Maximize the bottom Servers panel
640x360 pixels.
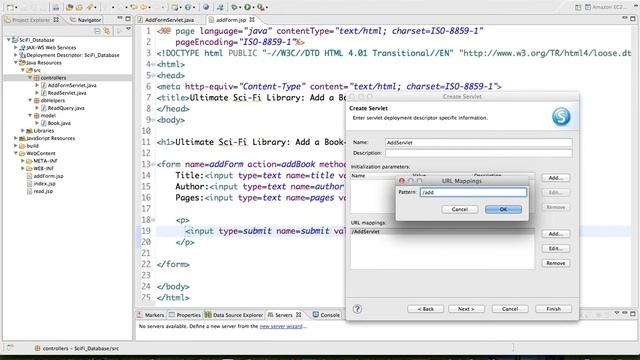pyautogui.click(x=633, y=313)
